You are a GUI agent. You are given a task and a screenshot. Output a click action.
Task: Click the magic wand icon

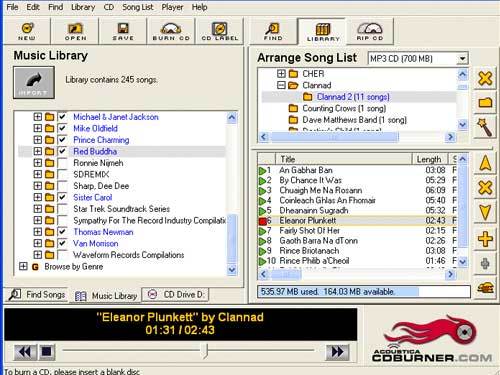pyautogui.click(x=485, y=127)
